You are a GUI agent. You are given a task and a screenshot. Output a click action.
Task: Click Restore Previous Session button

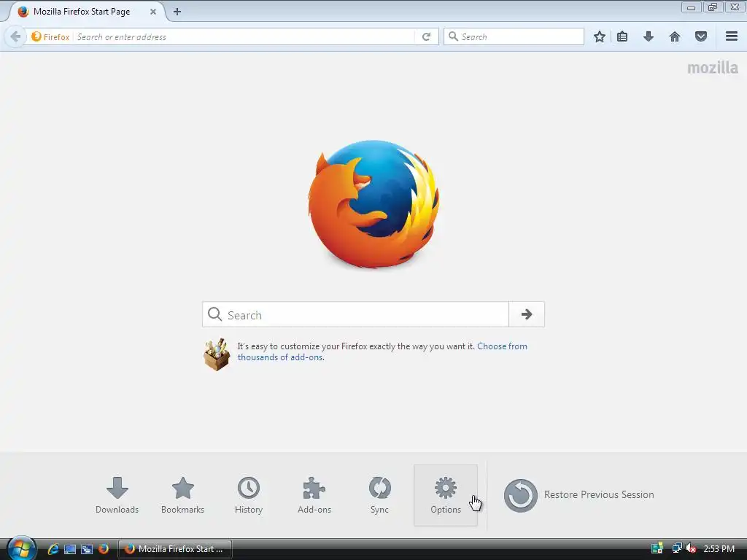(578, 495)
